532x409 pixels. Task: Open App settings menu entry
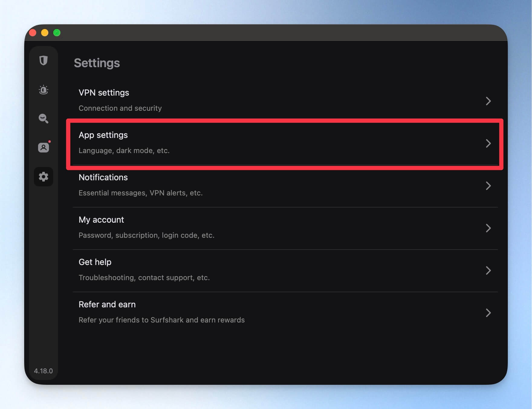pos(285,143)
